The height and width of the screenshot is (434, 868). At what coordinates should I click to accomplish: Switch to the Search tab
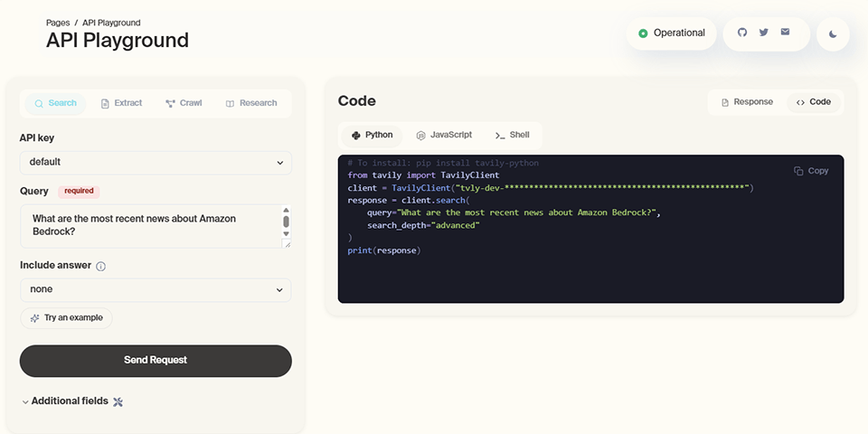pos(55,103)
